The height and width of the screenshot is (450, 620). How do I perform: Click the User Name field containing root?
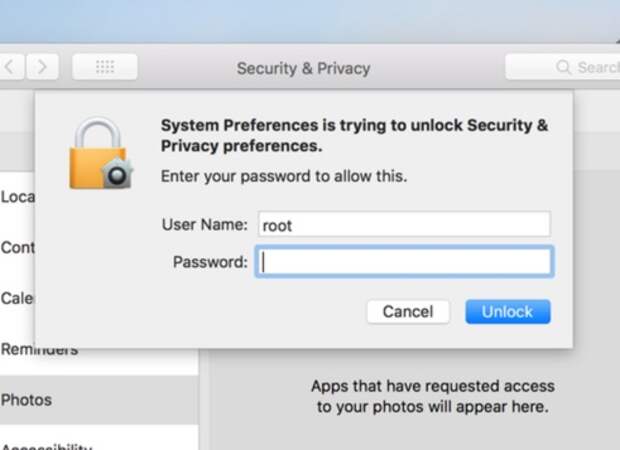coord(404,225)
